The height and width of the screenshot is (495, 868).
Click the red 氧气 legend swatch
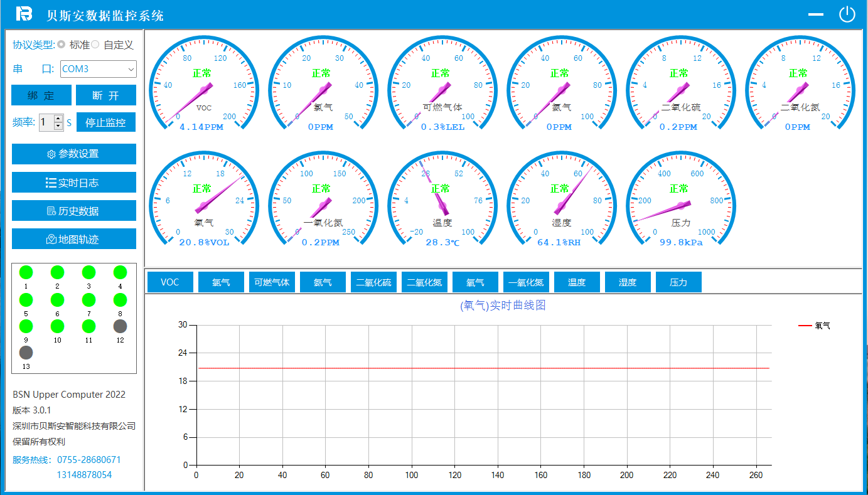coord(805,326)
